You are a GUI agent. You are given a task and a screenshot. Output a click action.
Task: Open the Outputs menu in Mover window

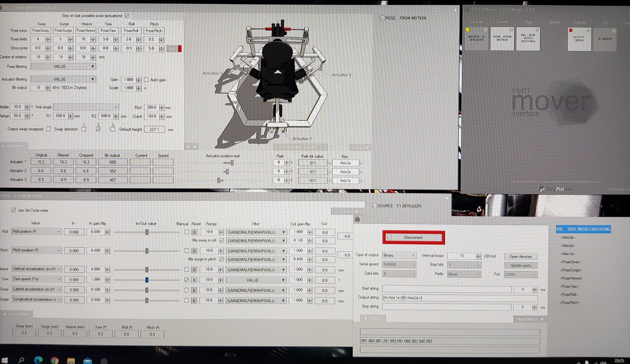tap(579, 22)
